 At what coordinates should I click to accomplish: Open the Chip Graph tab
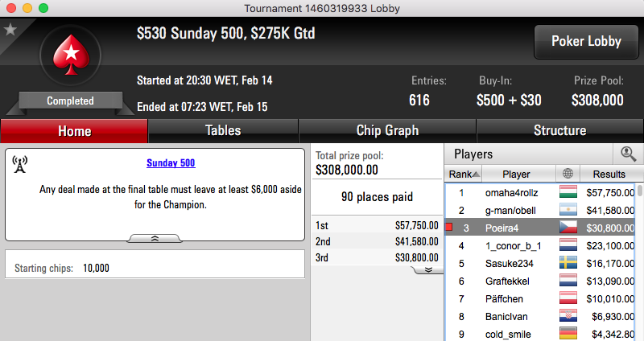387,131
